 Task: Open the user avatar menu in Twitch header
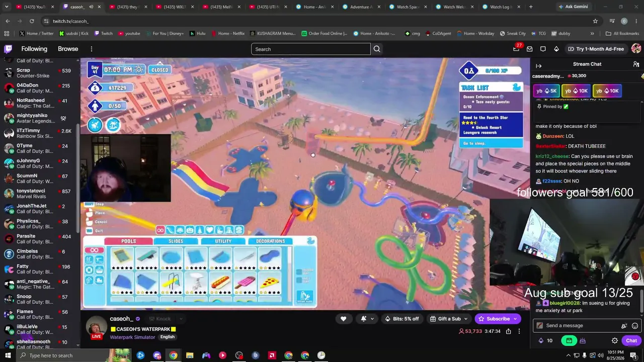(x=636, y=49)
